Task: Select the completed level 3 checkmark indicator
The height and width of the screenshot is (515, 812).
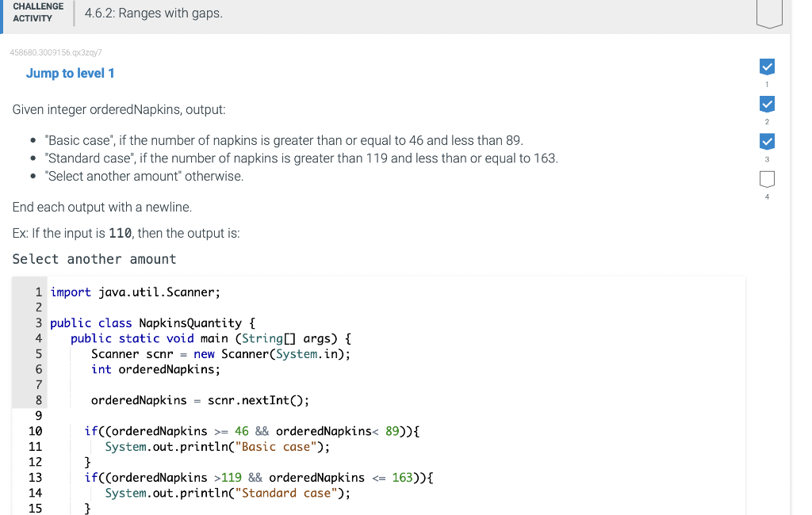Action: point(767,142)
